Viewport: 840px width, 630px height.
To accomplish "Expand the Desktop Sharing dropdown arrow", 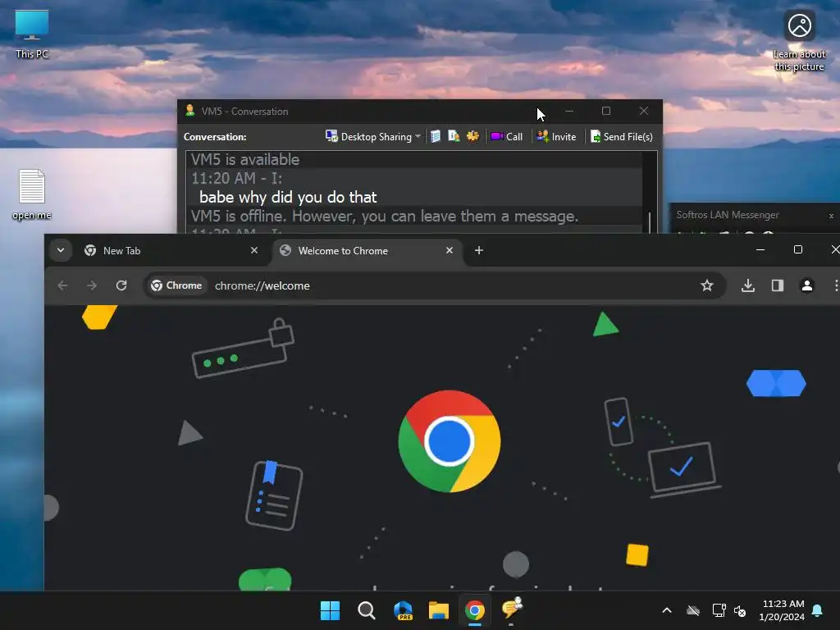I will 418,137.
